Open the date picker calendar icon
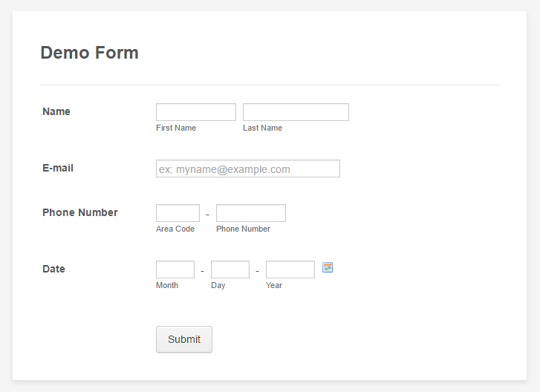 (x=328, y=267)
